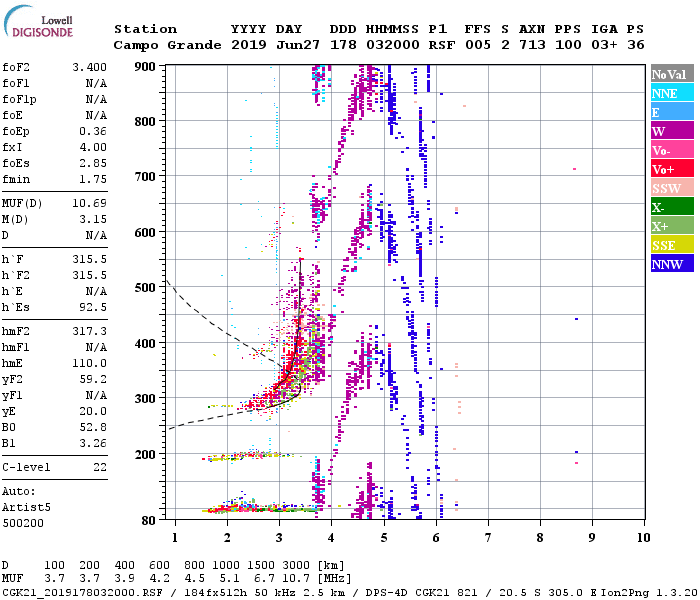Click the foF1 N/A value

96,83
